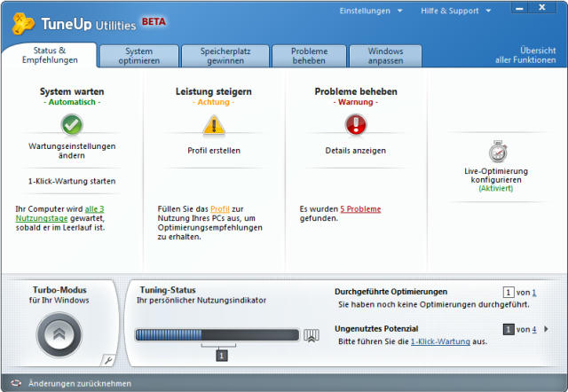Click link 4 beside Ungenutztes Potenzial count
This screenshot has width=568, height=392.
[534, 329]
